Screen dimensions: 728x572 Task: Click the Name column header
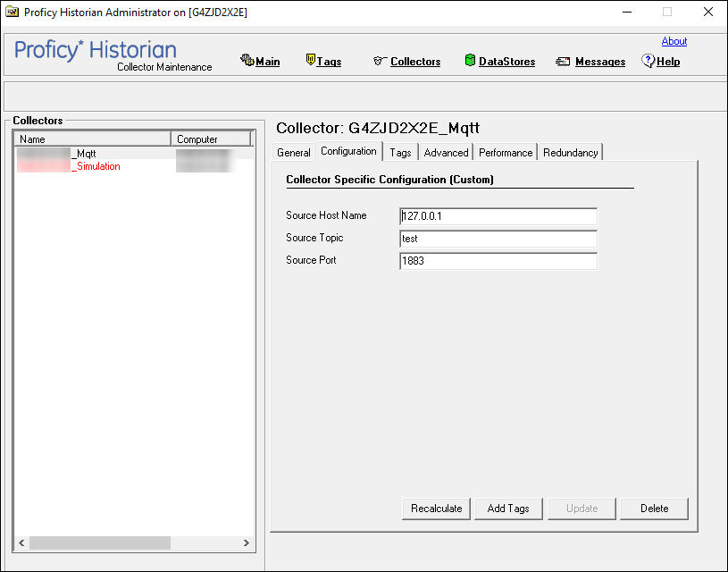[93, 139]
